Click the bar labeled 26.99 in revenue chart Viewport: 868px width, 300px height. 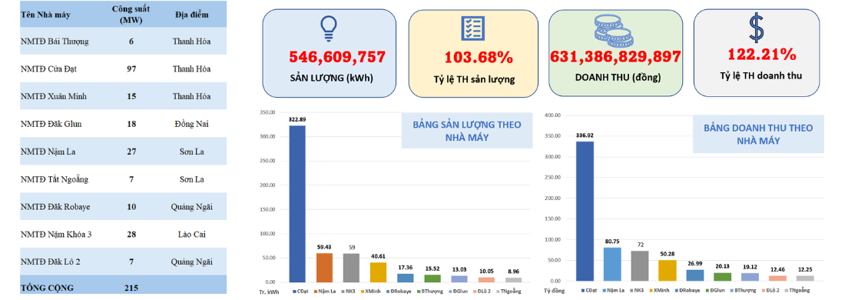[694, 275]
